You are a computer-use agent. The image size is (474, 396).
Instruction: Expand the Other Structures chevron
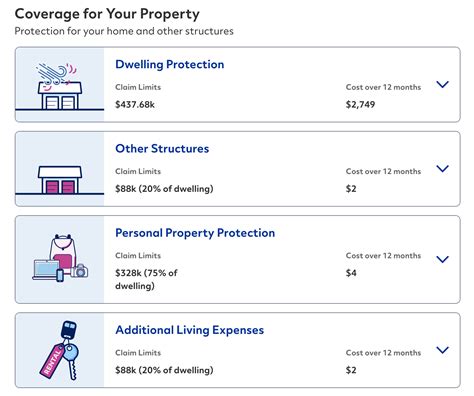[x=442, y=169]
